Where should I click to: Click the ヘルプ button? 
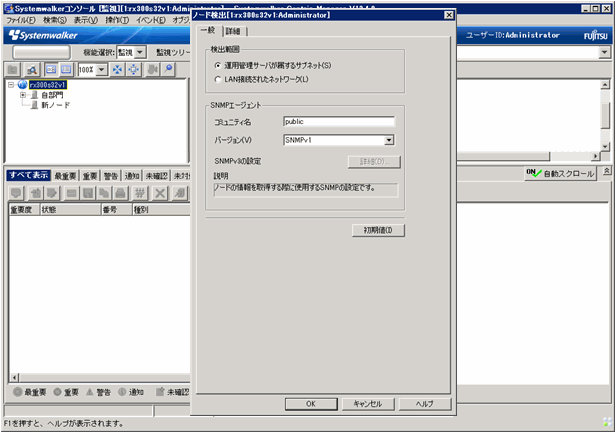pos(425,404)
